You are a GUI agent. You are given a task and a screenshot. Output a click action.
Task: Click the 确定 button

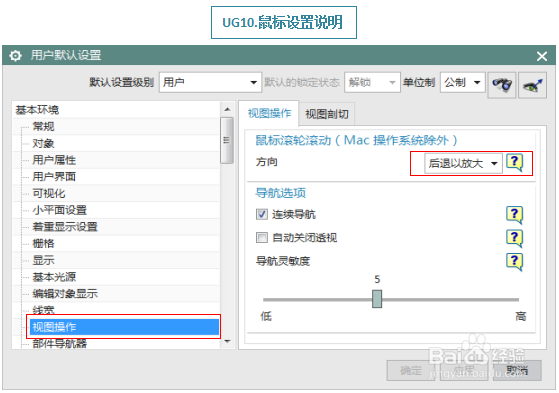coord(411,371)
